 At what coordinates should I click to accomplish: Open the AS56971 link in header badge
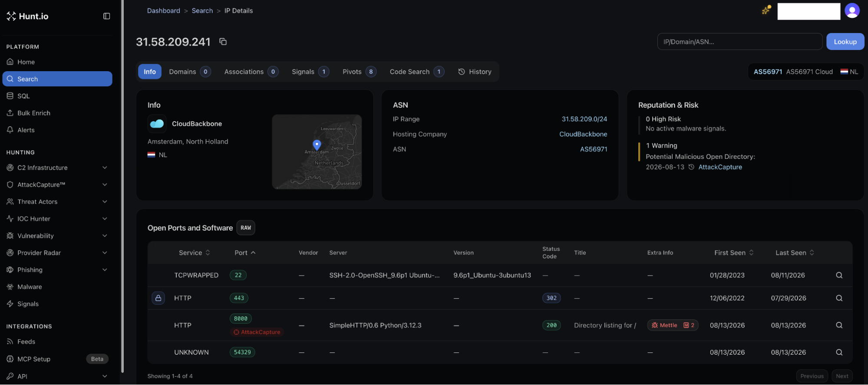768,72
